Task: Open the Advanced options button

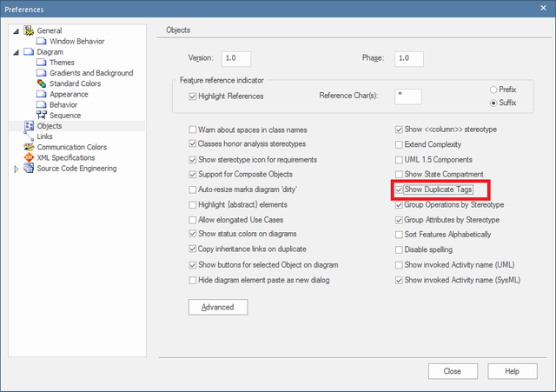Action: click(x=218, y=307)
